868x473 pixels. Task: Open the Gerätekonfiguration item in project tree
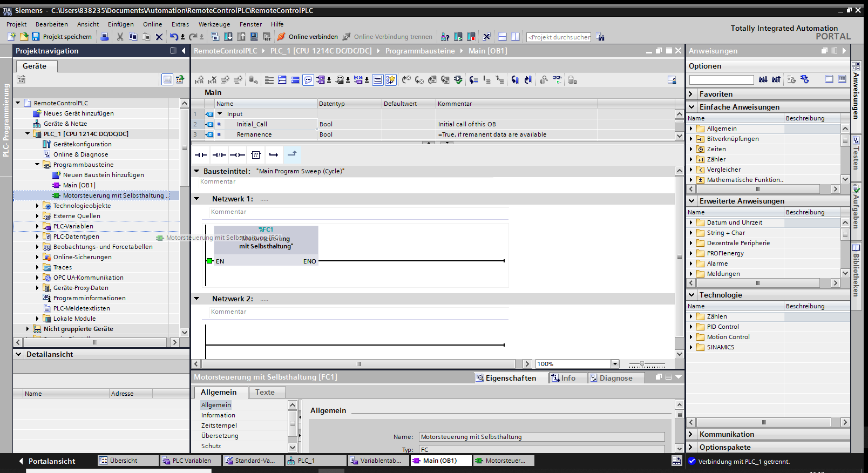pyautogui.click(x=82, y=144)
